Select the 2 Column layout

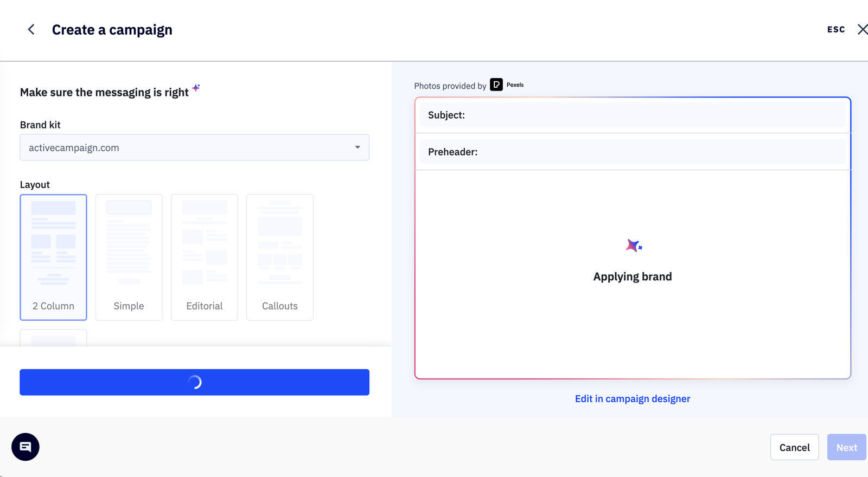[53, 257]
